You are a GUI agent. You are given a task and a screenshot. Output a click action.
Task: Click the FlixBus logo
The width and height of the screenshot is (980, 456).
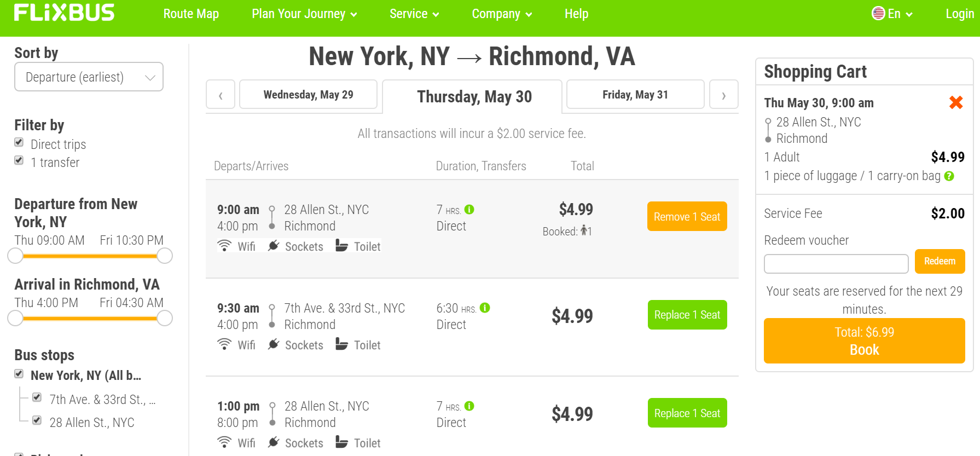(x=64, y=13)
